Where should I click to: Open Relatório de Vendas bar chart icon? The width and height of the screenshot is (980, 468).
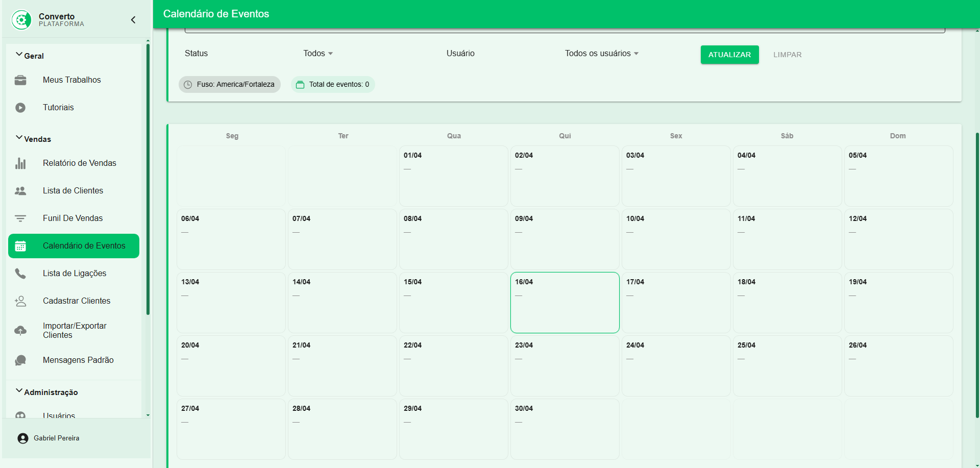(20, 163)
